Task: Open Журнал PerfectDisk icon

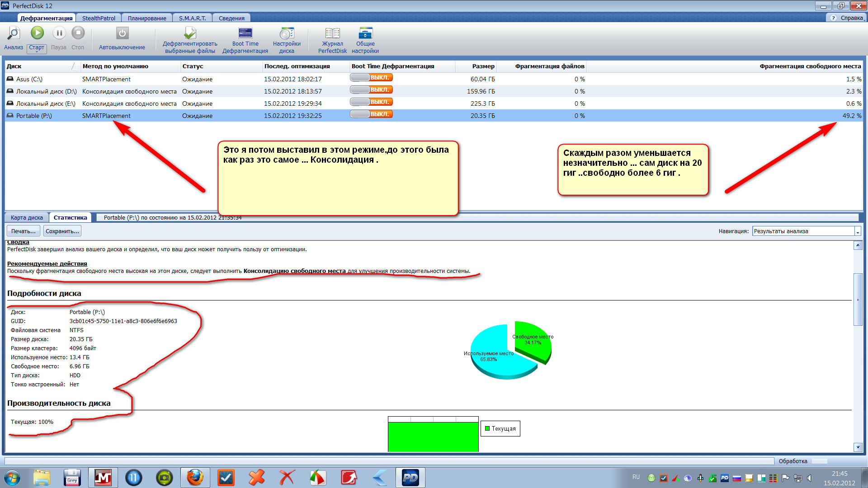Action: tap(333, 33)
